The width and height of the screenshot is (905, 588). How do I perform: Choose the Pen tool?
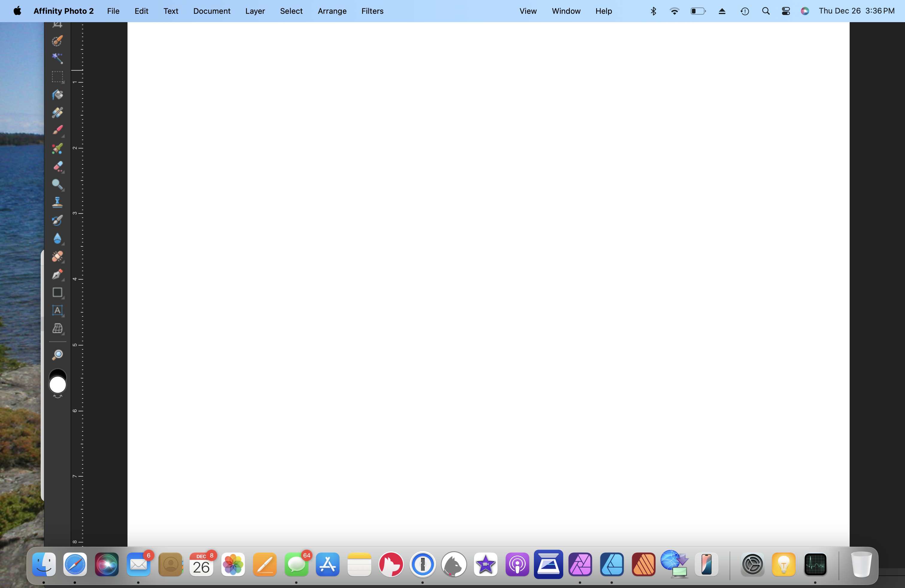(57, 274)
